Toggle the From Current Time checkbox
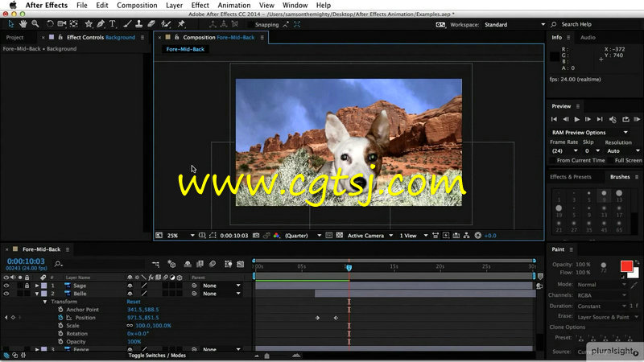 point(552,160)
